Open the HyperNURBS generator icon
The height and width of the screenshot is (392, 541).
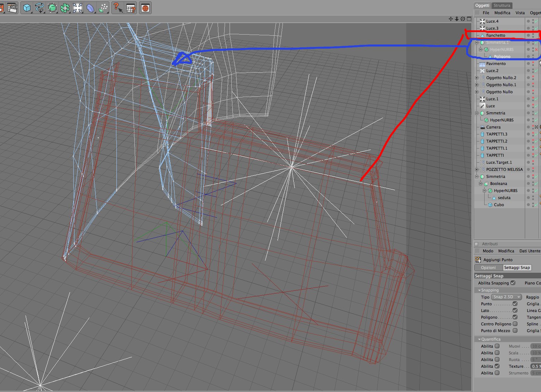52,8
